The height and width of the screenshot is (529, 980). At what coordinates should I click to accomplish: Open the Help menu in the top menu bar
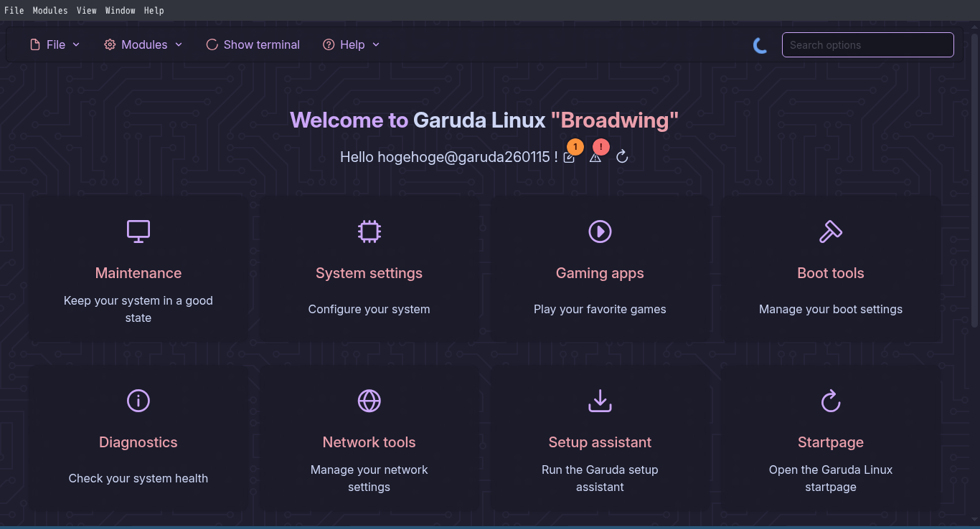pos(154,10)
